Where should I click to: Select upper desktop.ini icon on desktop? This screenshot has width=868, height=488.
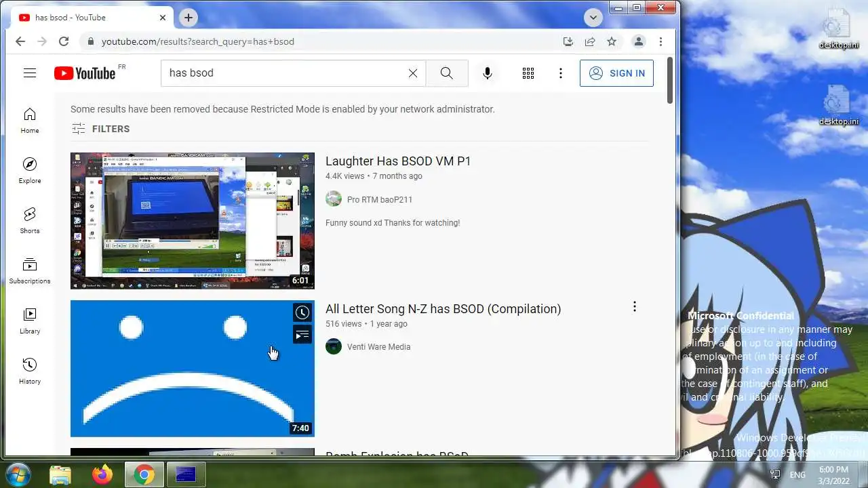click(838, 29)
